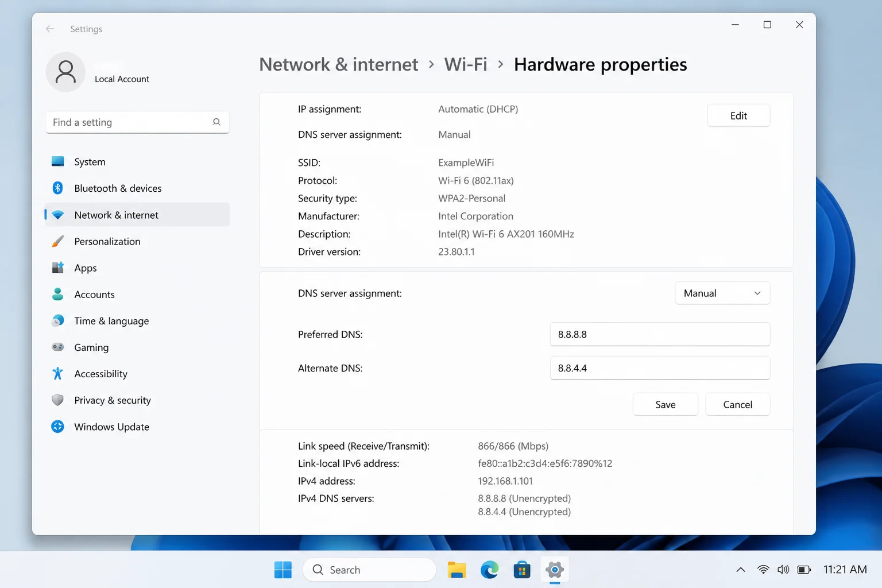Select Personalization in the sidebar
The width and height of the screenshot is (882, 588).
pyautogui.click(x=137, y=241)
